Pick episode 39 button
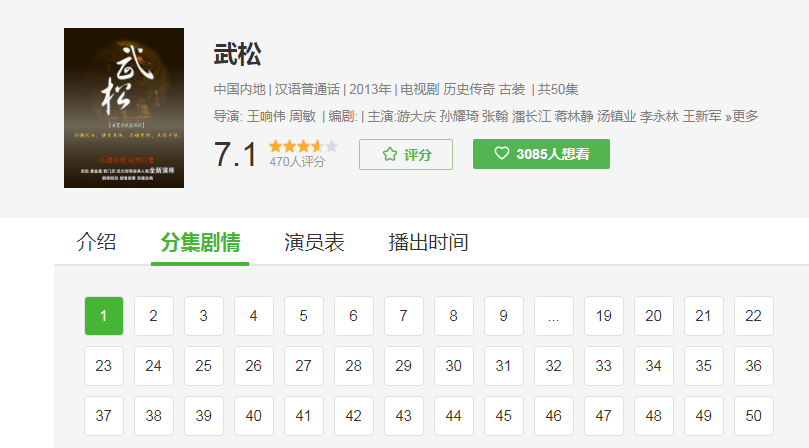The width and height of the screenshot is (809, 448). [204, 416]
